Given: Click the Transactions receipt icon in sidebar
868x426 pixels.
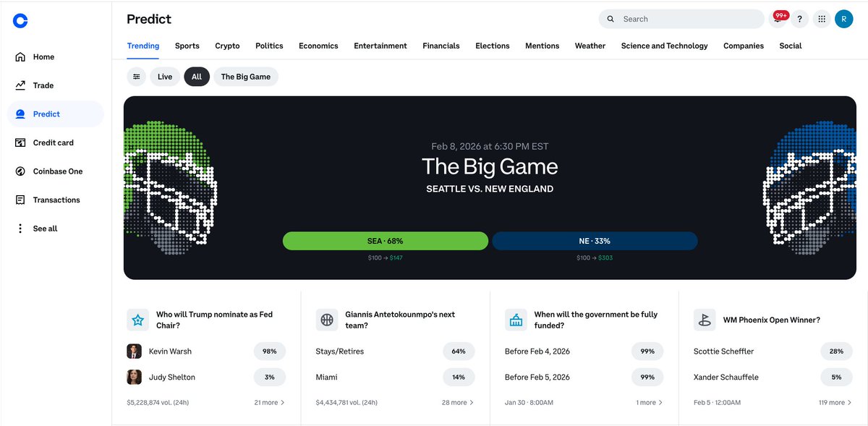Looking at the screenshot, I should [20, 200].
